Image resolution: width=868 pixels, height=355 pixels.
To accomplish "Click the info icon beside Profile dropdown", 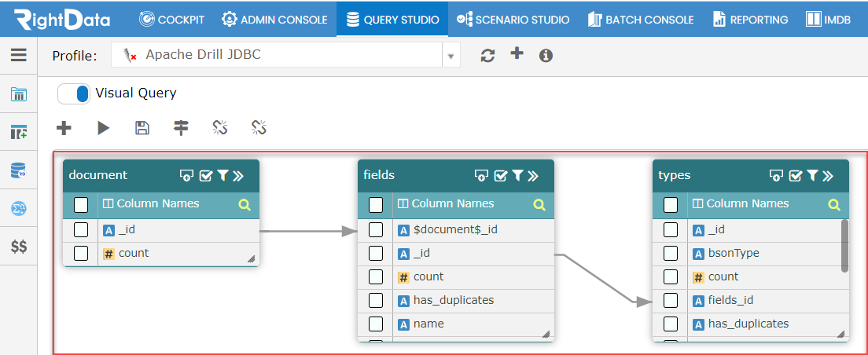I will coord(546,56).
